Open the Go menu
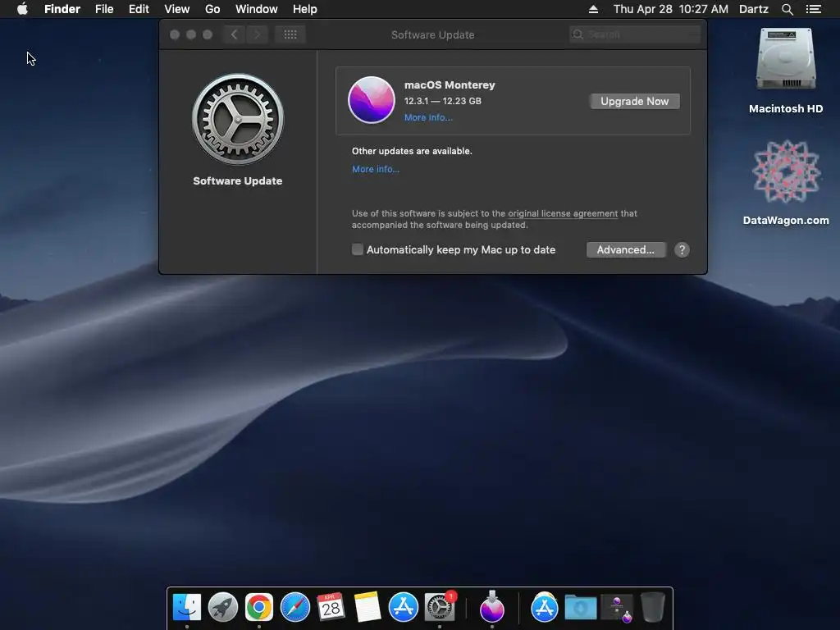 click(212, 9)
